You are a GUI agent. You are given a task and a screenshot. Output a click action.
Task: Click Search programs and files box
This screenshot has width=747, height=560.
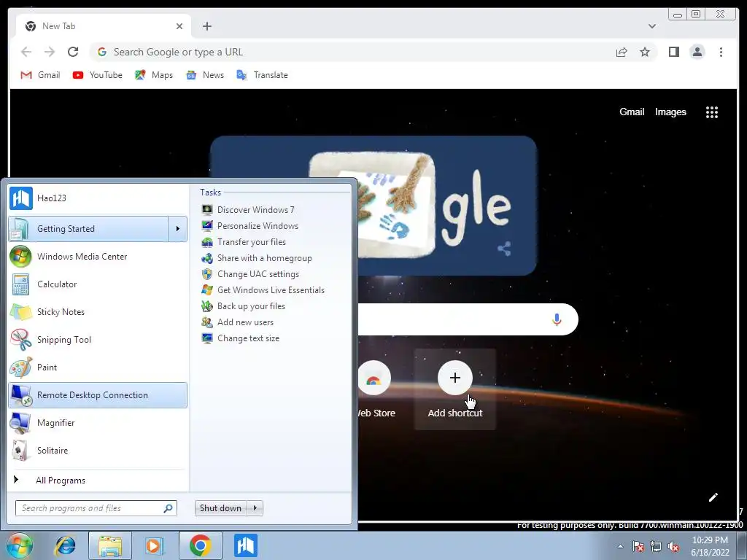pyautogui.click(x=96, y=508)
